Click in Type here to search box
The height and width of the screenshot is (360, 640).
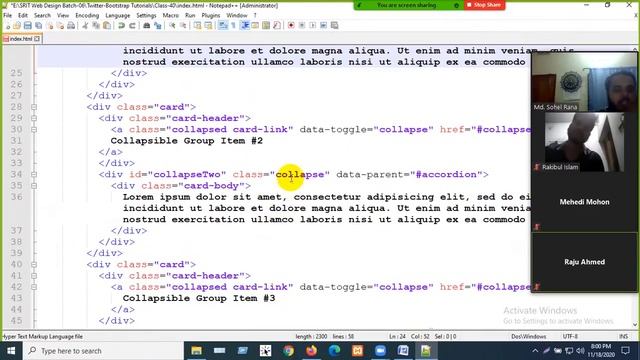104,351
